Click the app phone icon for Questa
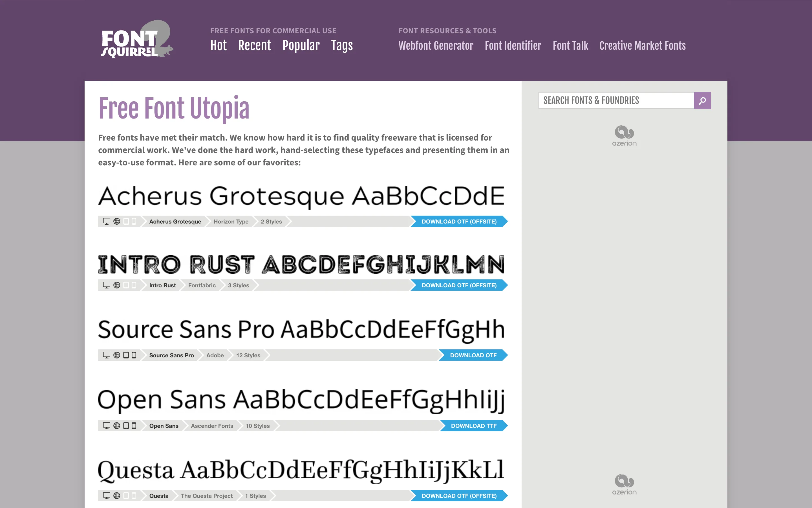812x508 pixels. (x=134, y=496)
